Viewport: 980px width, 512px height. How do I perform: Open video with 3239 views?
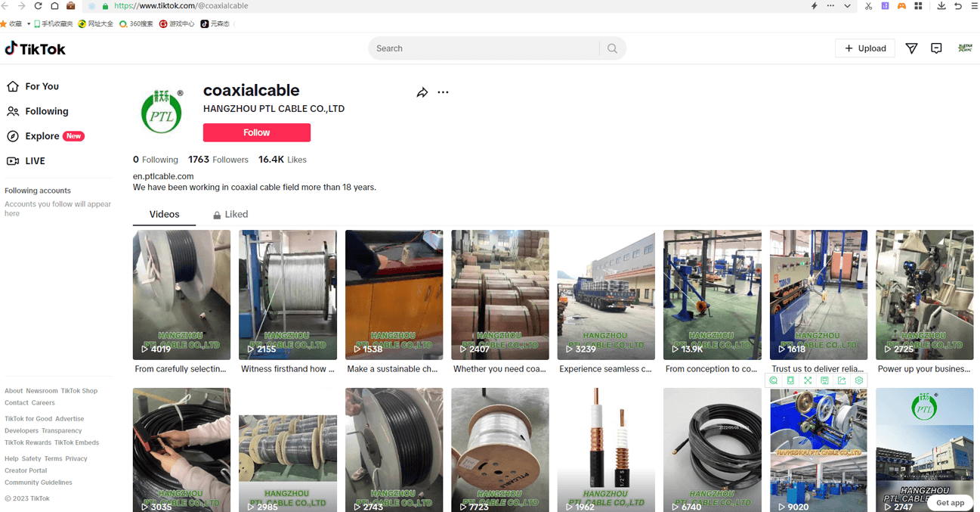coord(606,295)
